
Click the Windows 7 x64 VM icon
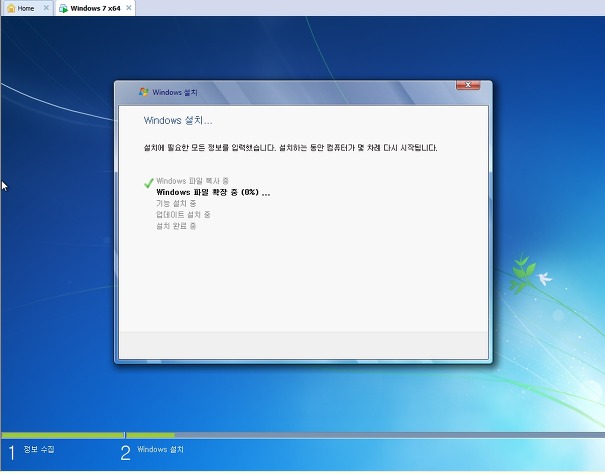[63, 8]
